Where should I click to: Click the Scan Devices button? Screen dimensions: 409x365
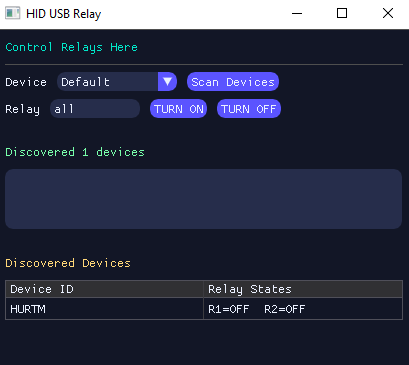[x=233, y=82]
